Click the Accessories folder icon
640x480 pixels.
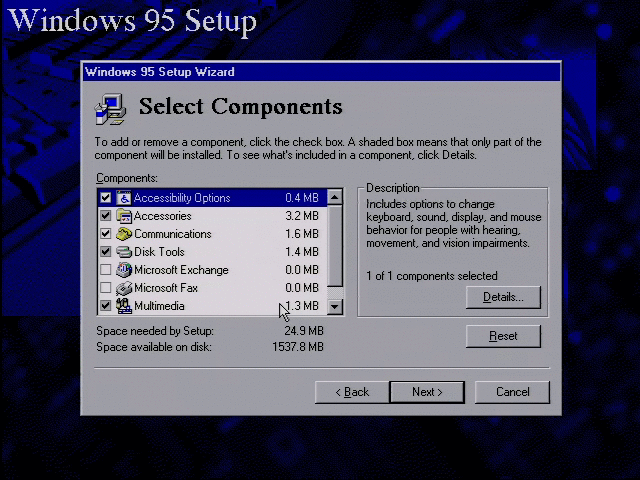tap(124, 216)
